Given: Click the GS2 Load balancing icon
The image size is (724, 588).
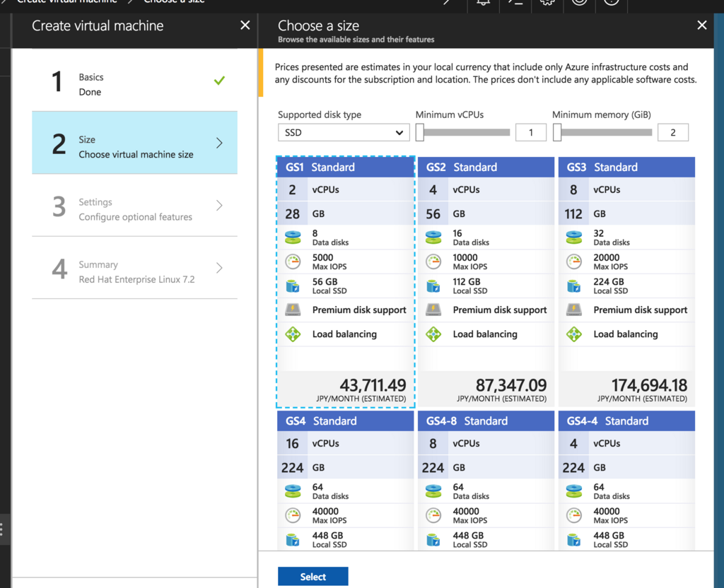Looking at the screenshot, I should point(433,334).
